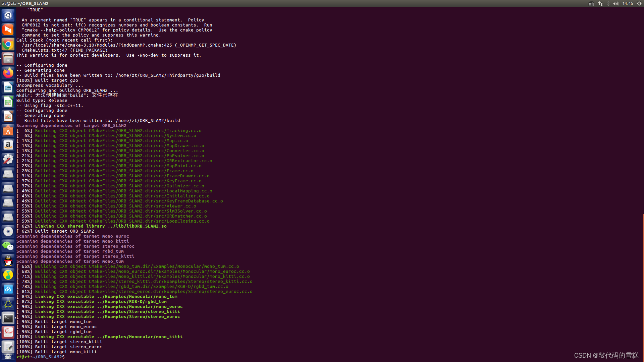This screenshot has width=644, height=362.
Task: Click Building line for LoopClosing.cc.o
Action: [x=113, y=221]
